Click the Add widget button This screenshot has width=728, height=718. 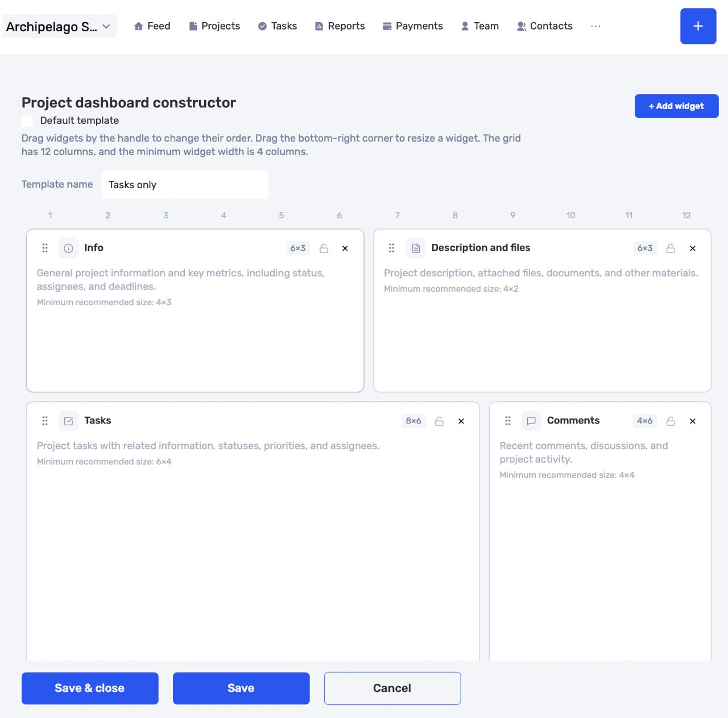pos(676,106)
